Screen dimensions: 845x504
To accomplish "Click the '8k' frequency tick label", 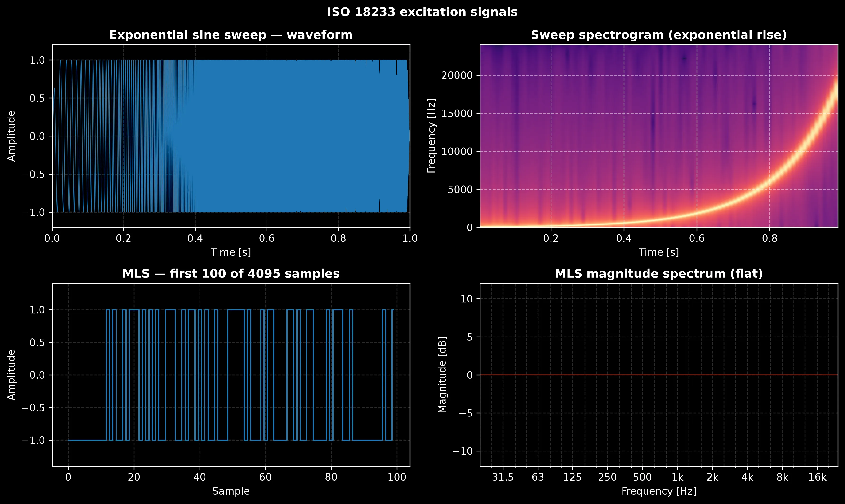I will (x=783, y=478).
